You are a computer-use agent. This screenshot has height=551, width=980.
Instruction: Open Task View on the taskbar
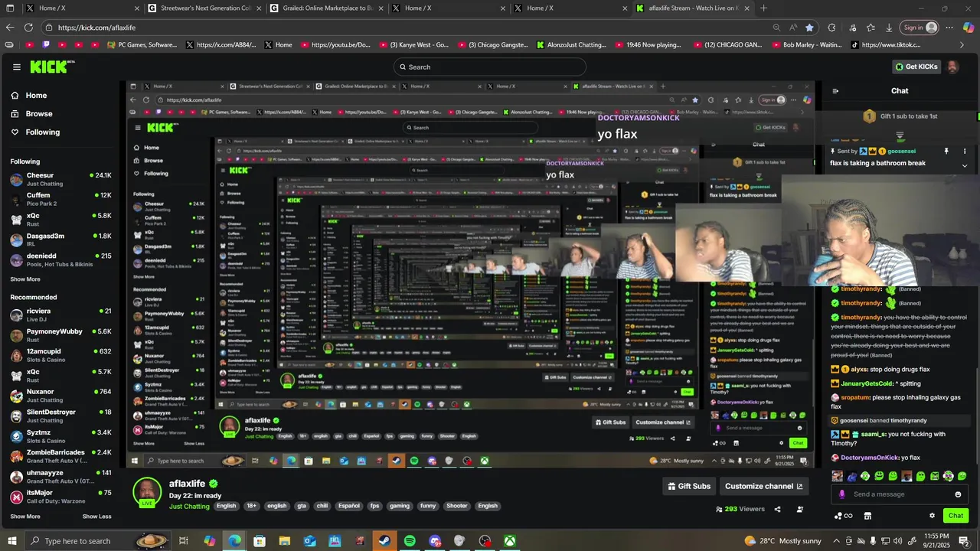(184, 541)
